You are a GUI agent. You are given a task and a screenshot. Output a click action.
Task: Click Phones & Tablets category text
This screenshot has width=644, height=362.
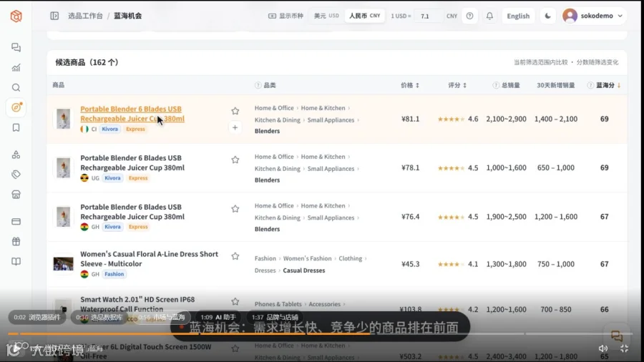278,304
